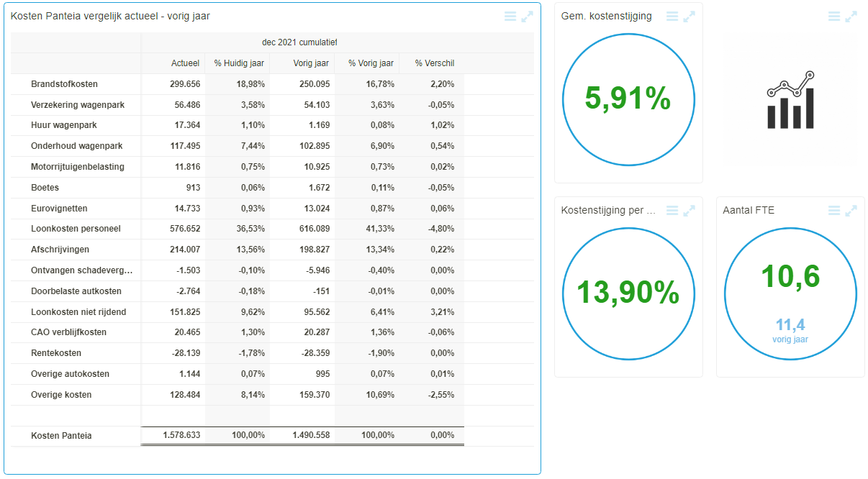Click the 36,53% current-year percentage cell
This screenshot has height=479, width=868.
pyautogui.click(x=250, y=229)
